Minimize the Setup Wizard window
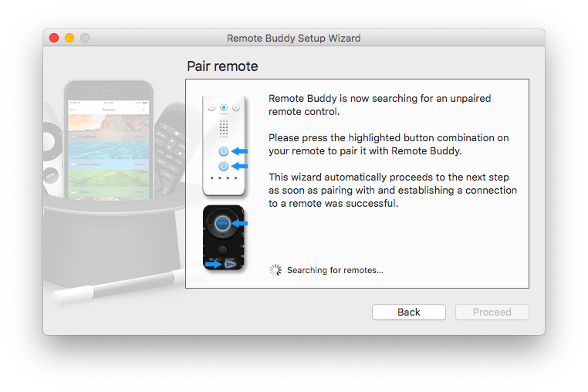The image size is (588, 392). click(x=69, y=38)
